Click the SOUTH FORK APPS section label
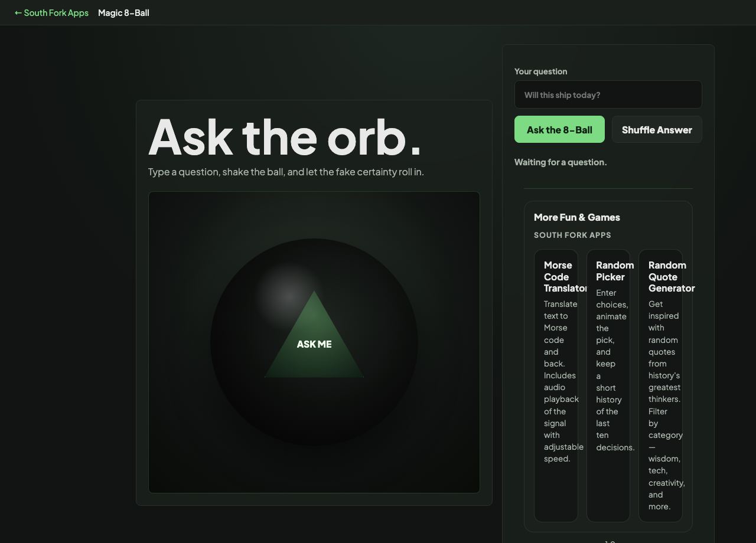 pos(572,235)
